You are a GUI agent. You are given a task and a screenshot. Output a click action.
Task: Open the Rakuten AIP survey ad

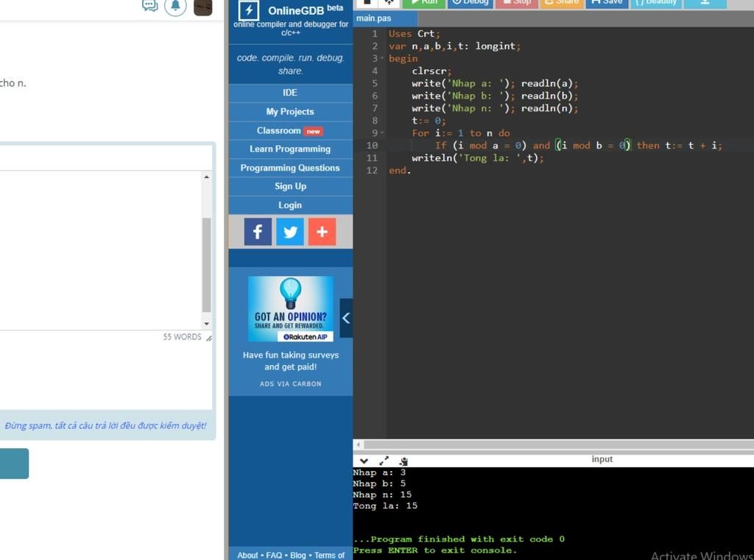(x=291, y=309)
